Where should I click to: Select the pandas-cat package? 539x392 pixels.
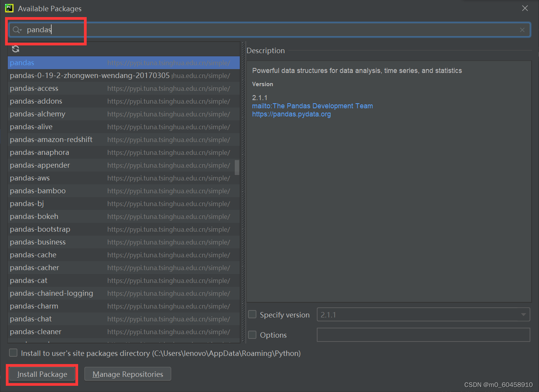124,281
